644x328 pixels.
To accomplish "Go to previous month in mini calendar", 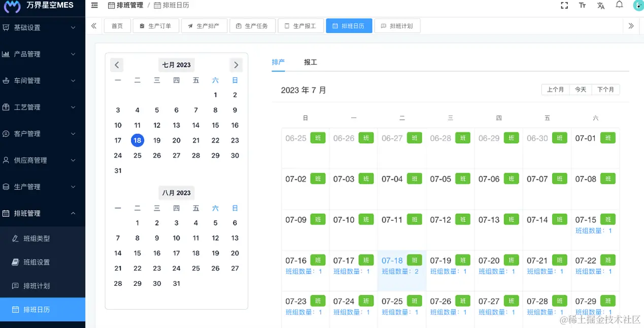I will coord(117,65).
